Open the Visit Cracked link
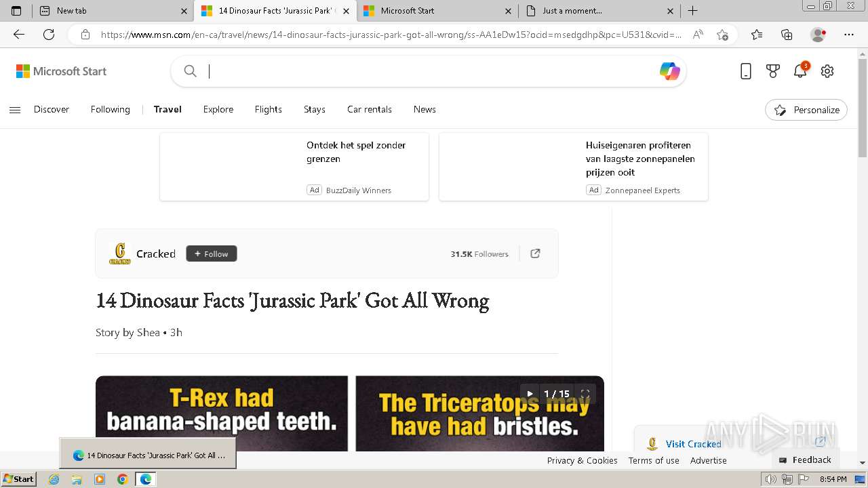 pos(693,444)
